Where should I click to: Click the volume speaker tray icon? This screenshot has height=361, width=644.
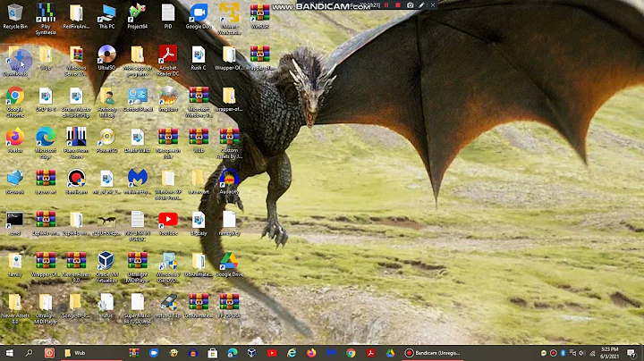coord(582,353)
